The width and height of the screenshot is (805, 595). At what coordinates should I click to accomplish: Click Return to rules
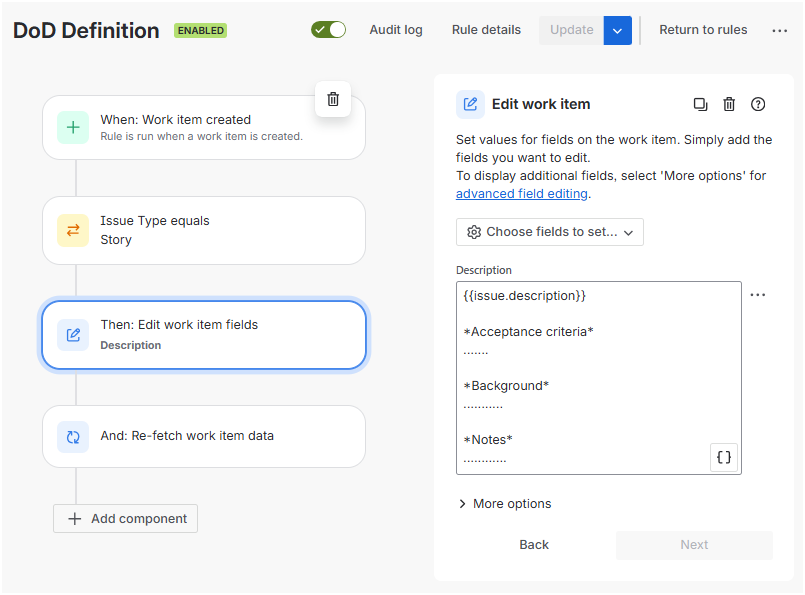pyautogui.click(x=703, y=30)
